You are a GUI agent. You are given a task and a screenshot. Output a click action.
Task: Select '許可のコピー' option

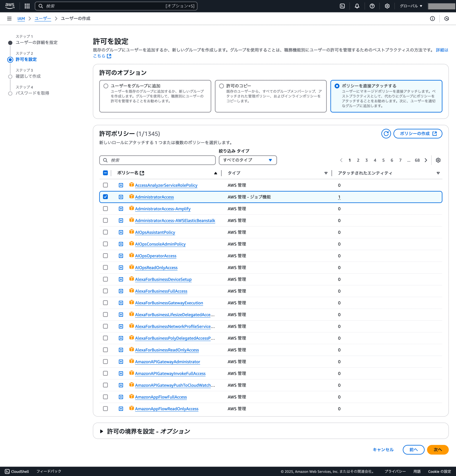(221, 86)
